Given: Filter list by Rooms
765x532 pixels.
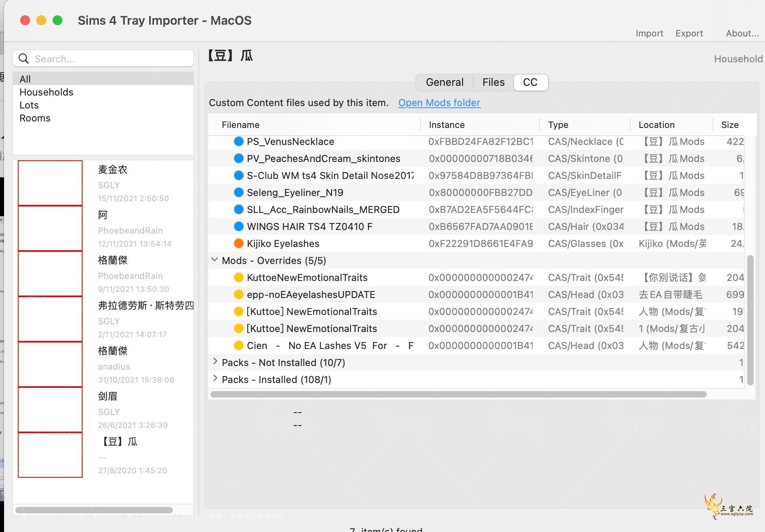Looking at the screenshot, I should (x=103, y=118).
